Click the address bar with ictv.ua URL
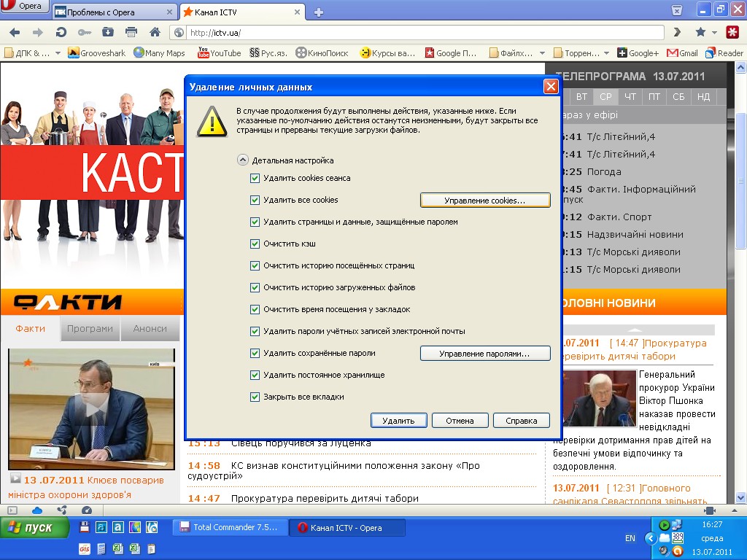This screenshot has height=560, width=747. click(423, 33)
